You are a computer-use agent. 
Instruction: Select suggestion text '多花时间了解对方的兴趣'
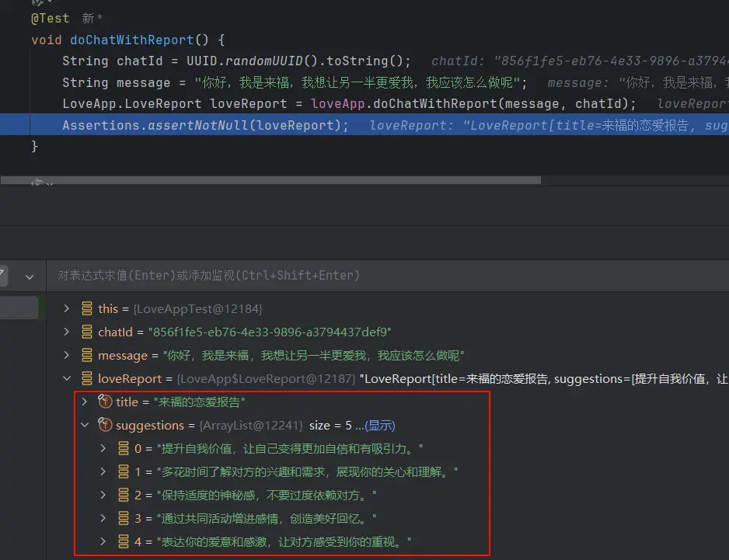[225, 472]
